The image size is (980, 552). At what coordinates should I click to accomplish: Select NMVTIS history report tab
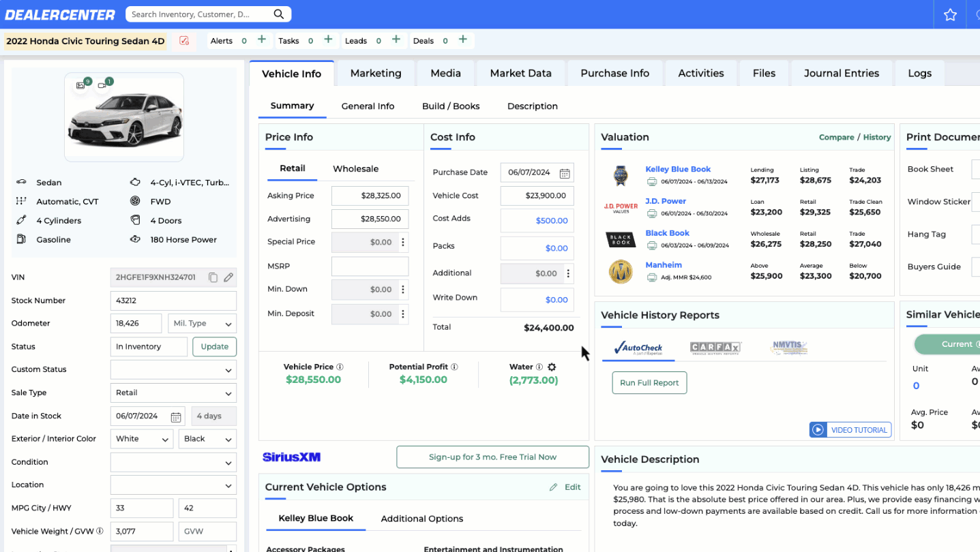789,348
